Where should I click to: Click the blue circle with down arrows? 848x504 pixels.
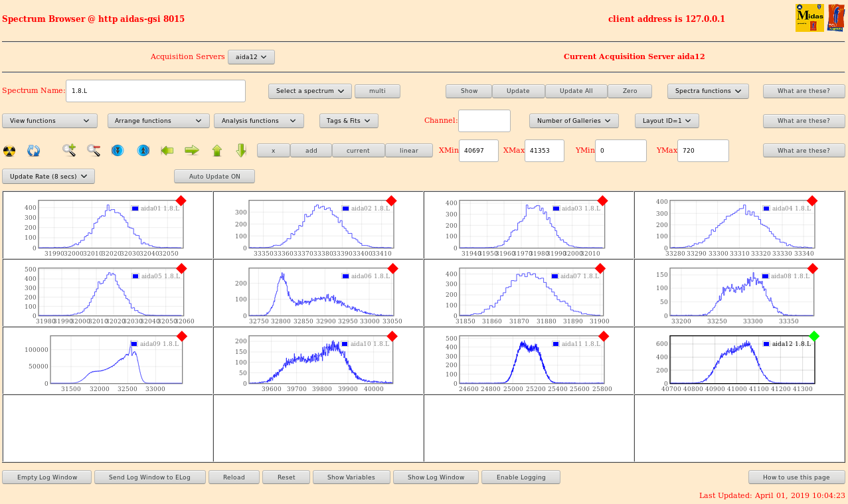pyautogui.click(x=118, y=151)
